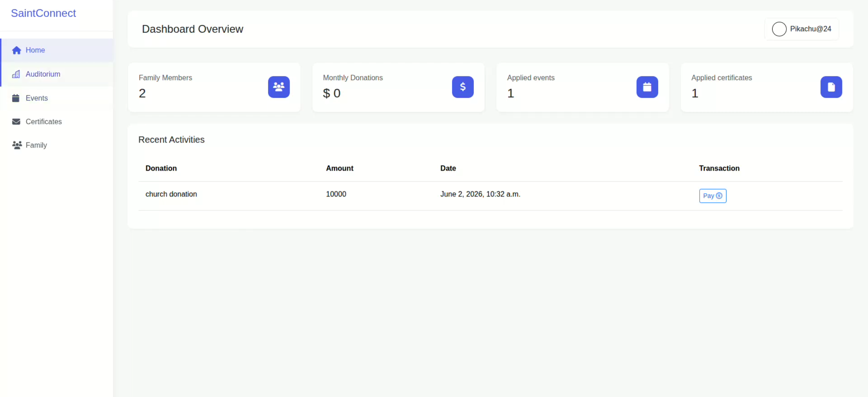The width and height of the screenshot is (868, 397).
Task: Click the Events calendar sidebar icon
Action: (16, 98)
